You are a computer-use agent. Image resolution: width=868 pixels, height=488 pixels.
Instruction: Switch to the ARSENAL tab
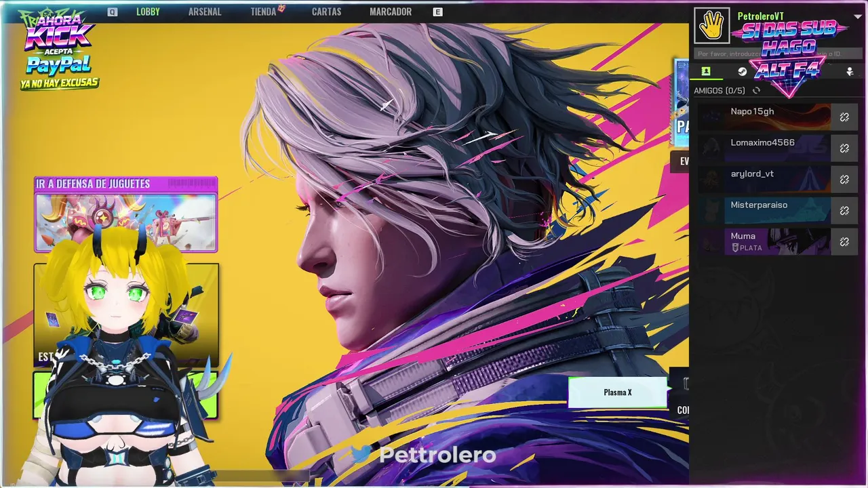pos(205,12)
